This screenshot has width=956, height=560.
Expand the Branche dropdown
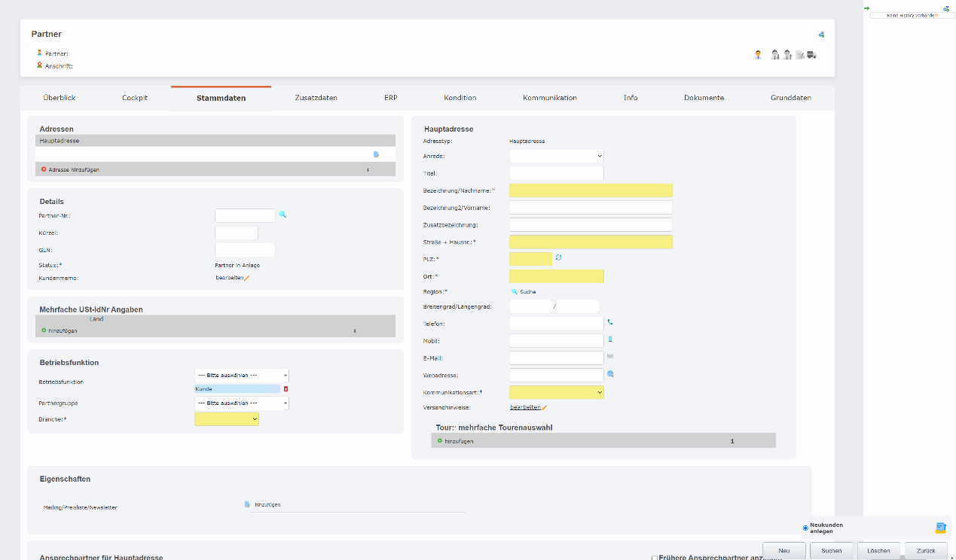226,418
